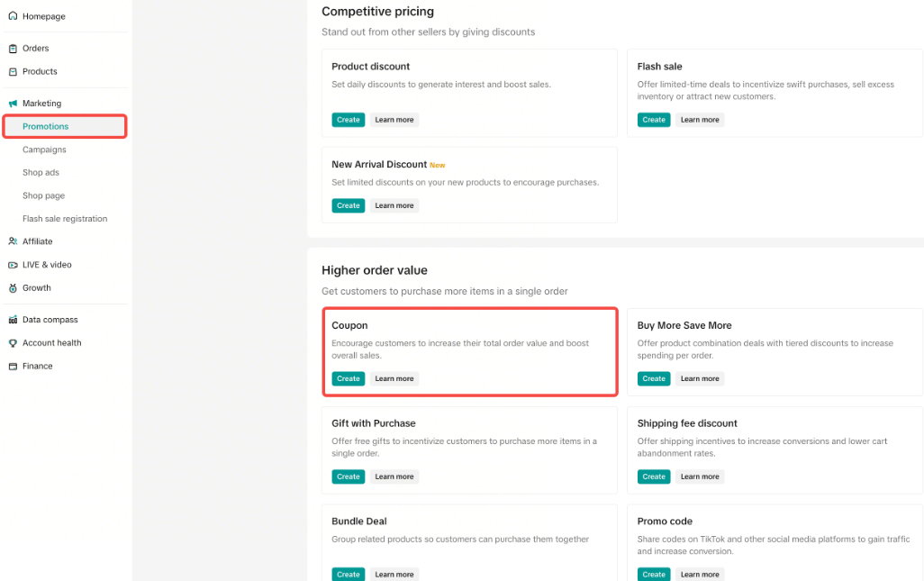Click the Growth medal icon
924x581 pixels.
point(13,288)
